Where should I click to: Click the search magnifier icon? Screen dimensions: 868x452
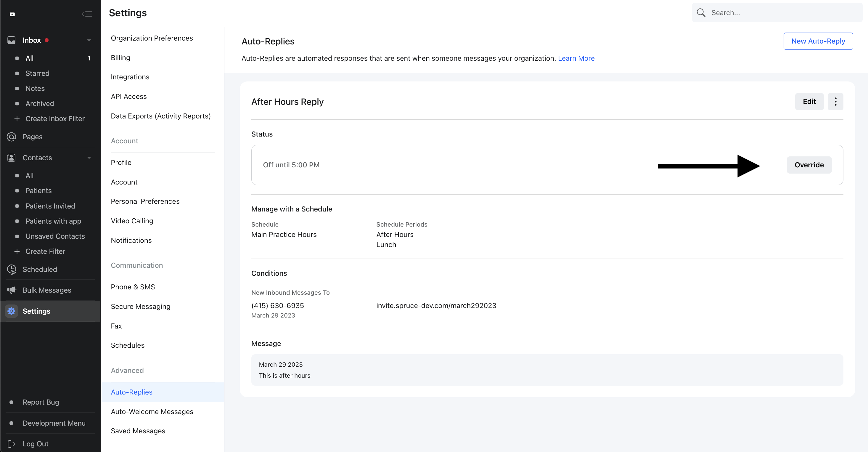point(701,13)
